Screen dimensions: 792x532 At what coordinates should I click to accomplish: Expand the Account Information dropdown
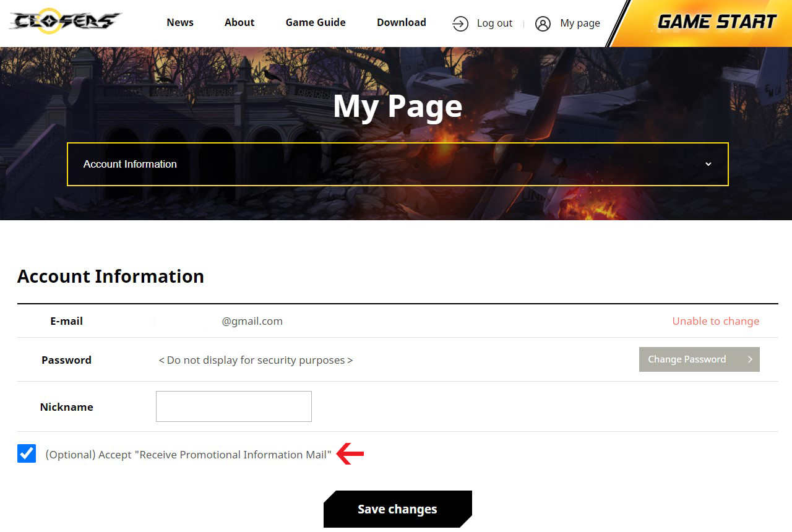point(397,164)
